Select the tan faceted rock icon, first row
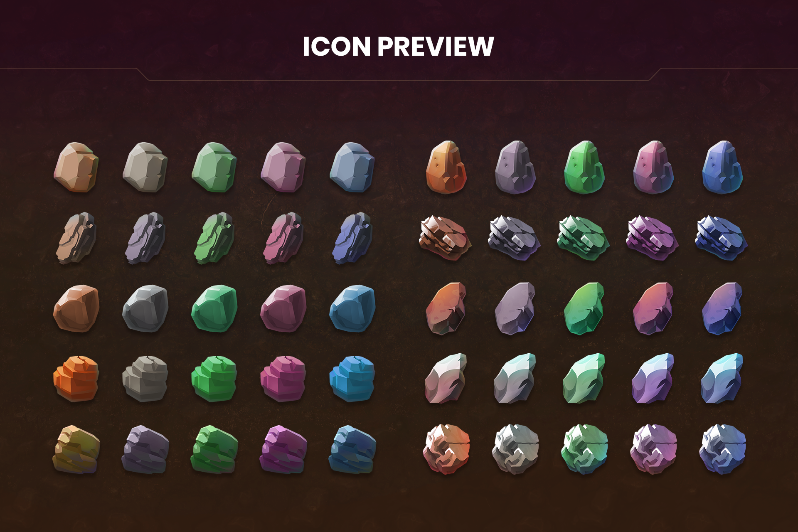 click(76, 167)
